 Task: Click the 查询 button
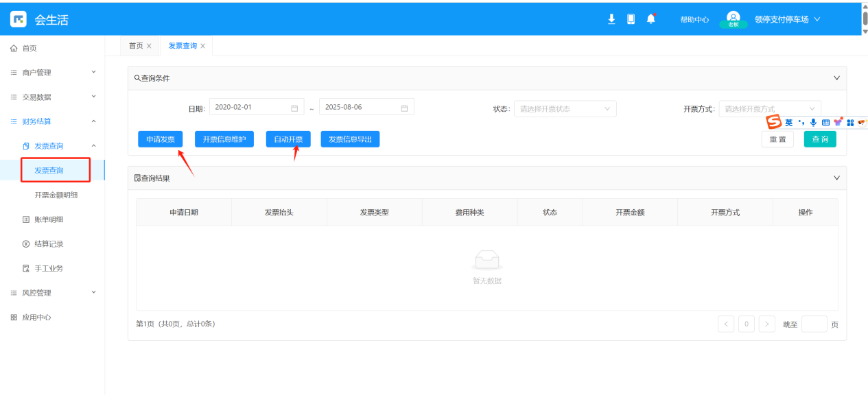pos(820,139)
